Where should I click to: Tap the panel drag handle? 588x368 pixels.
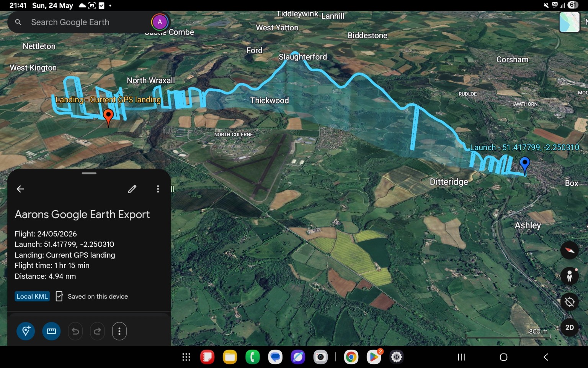(89, 173)
